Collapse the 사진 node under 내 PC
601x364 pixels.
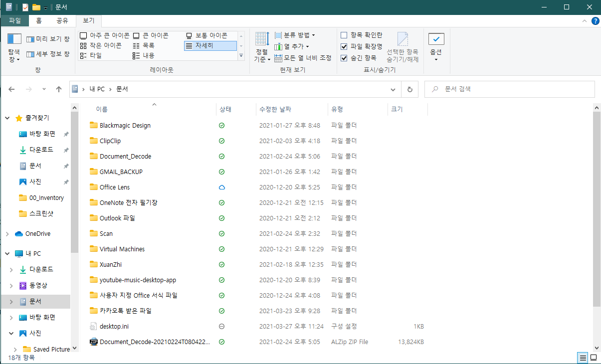click(x=11, y=333)
